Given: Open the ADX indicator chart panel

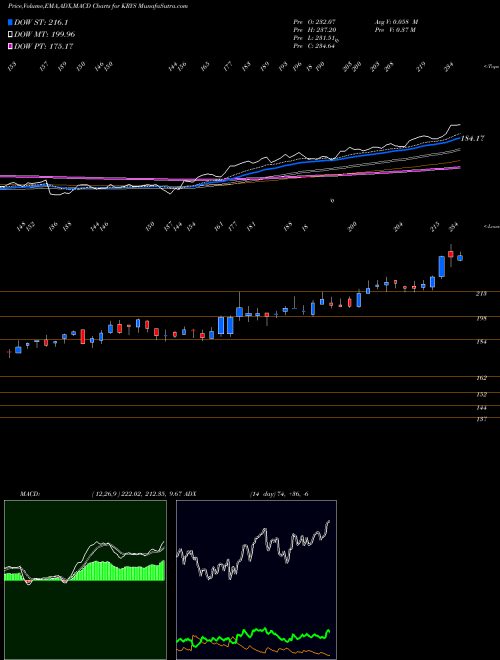Looking at the screenshot, I should pos(256,580).
